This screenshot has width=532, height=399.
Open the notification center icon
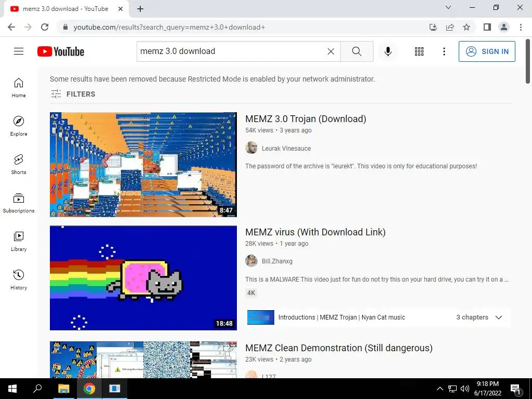[x=515, y=389]
